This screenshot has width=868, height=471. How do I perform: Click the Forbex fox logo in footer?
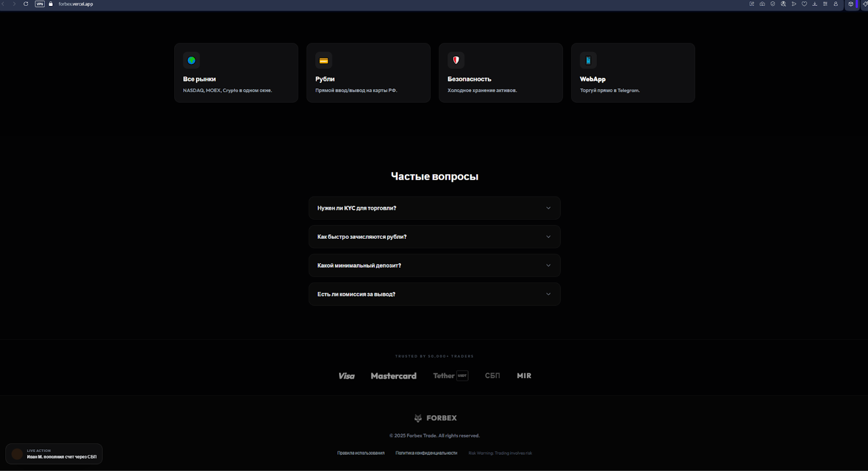click(418, 418)
